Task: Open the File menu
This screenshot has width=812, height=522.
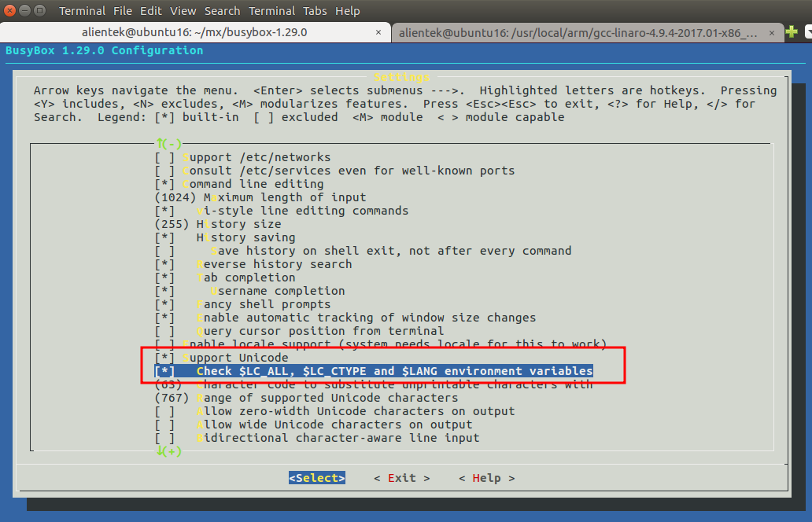Action: point(123,11)
